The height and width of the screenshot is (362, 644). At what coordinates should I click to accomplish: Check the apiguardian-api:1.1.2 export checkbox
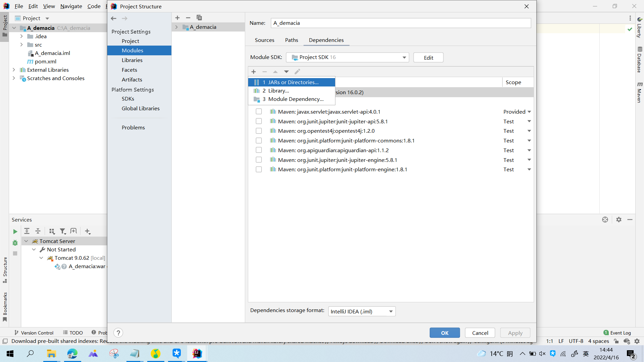click(259, 150)
